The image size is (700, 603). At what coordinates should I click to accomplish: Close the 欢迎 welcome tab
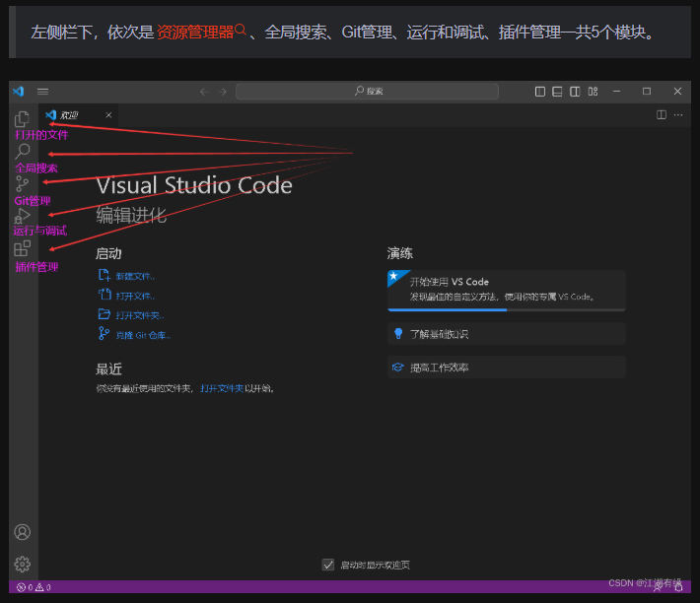tap(108, 115)
